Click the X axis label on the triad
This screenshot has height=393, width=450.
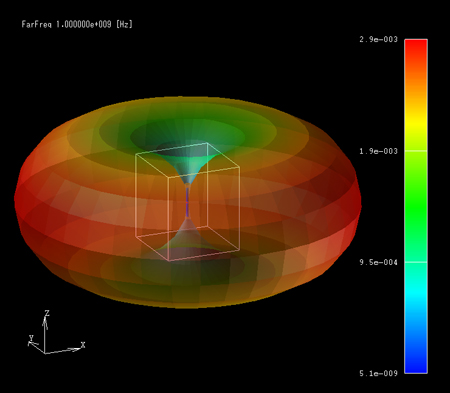(x=83, y=345)
